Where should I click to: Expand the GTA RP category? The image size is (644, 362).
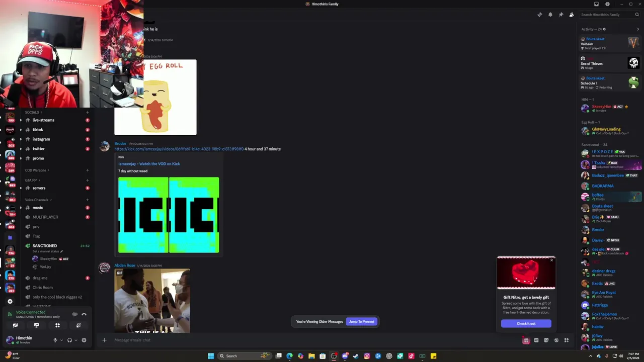(x=32, y=180)
